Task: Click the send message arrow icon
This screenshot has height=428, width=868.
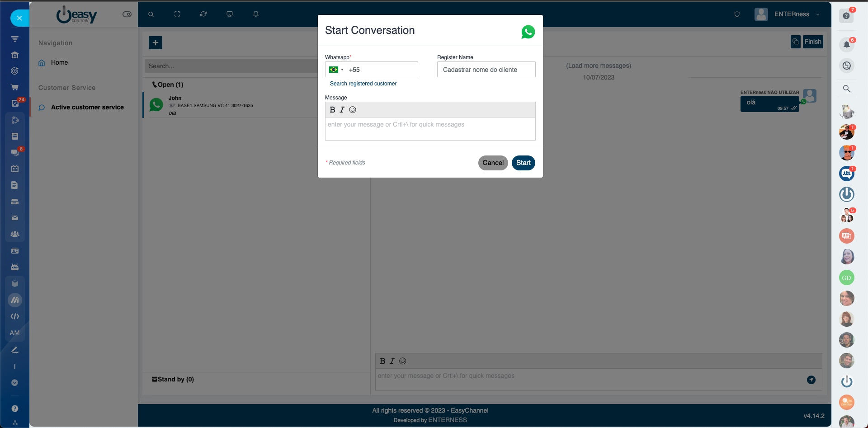Action: 811,380
